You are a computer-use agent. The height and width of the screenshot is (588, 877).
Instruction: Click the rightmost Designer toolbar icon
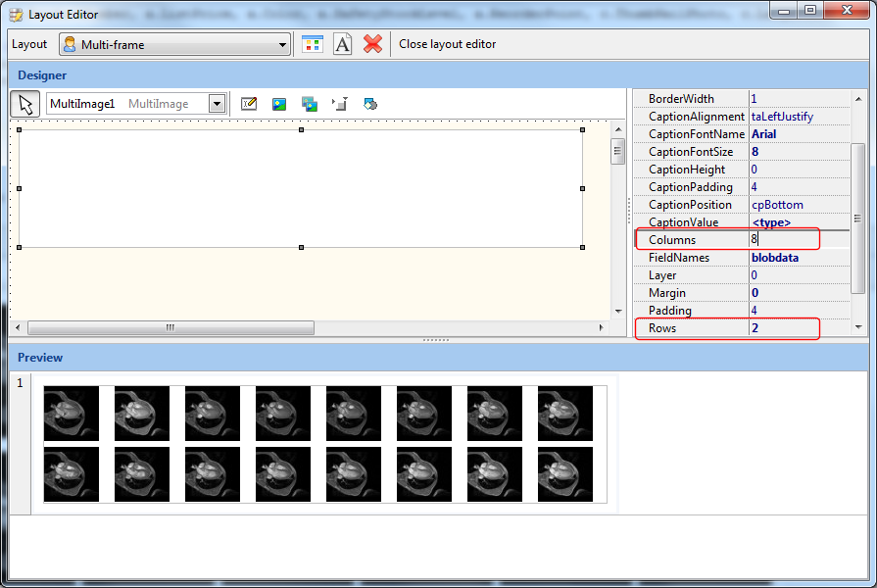(370, 104)
